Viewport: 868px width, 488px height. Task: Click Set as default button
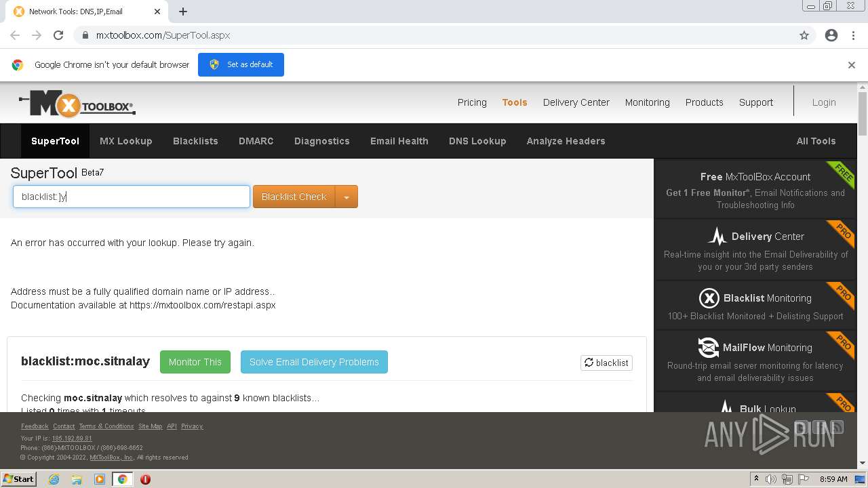point(241,64)
